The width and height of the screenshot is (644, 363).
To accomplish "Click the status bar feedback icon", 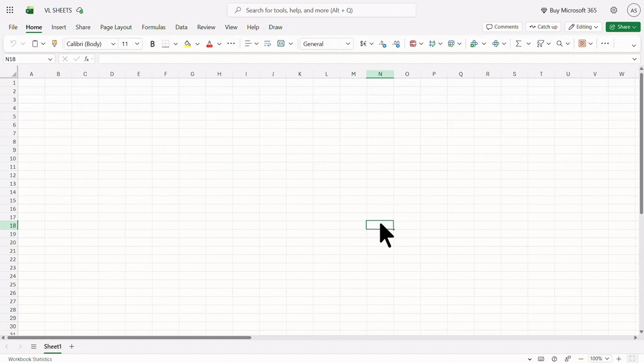I will point(568,359).
